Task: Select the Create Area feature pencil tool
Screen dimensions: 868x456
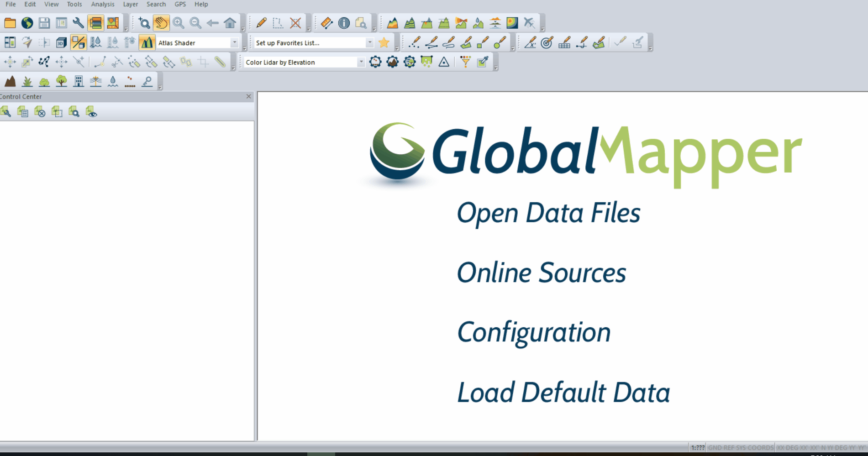Action: click(x=466, y=43)
